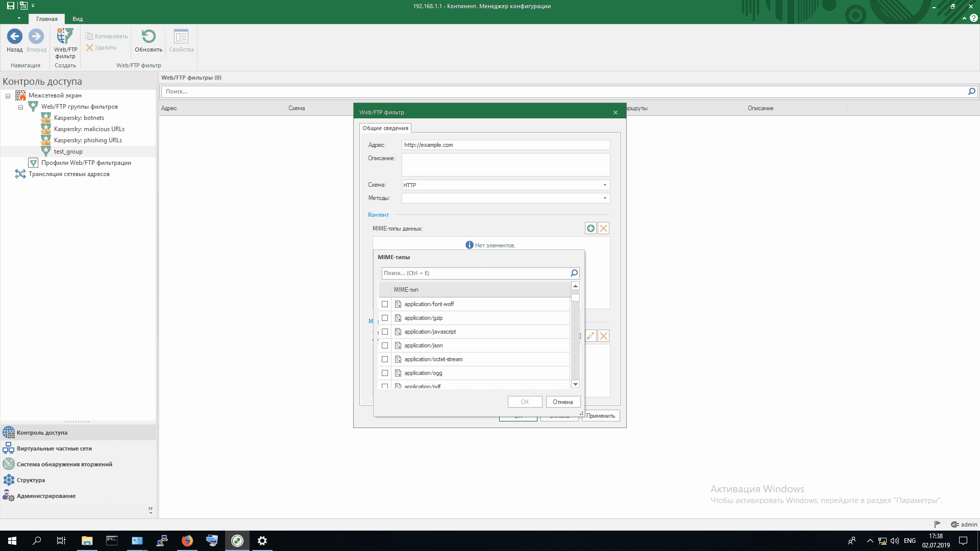This screenshot has height=551, width=980.
Task: Delete a MIME type with the red X icon
Action: pyautogui.click(x=603, y=229)
